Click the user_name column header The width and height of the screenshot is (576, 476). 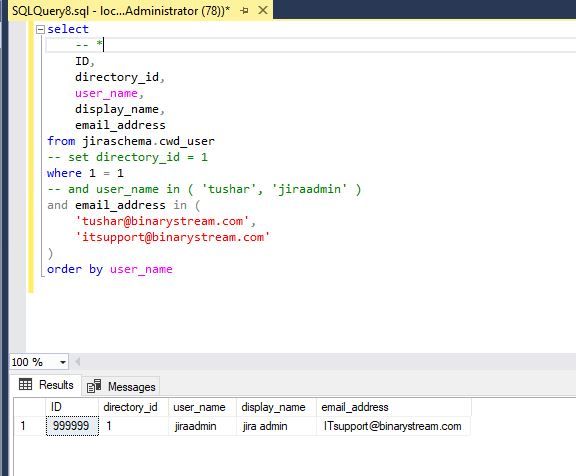[202, 407]
